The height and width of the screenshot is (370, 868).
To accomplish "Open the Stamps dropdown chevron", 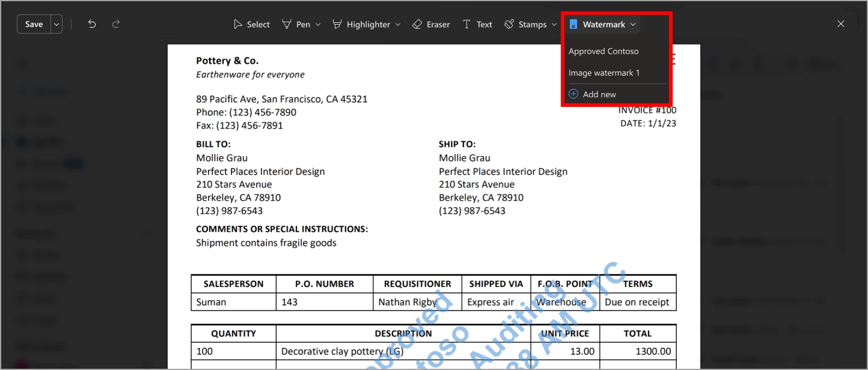I will click(x=554, y=25).
